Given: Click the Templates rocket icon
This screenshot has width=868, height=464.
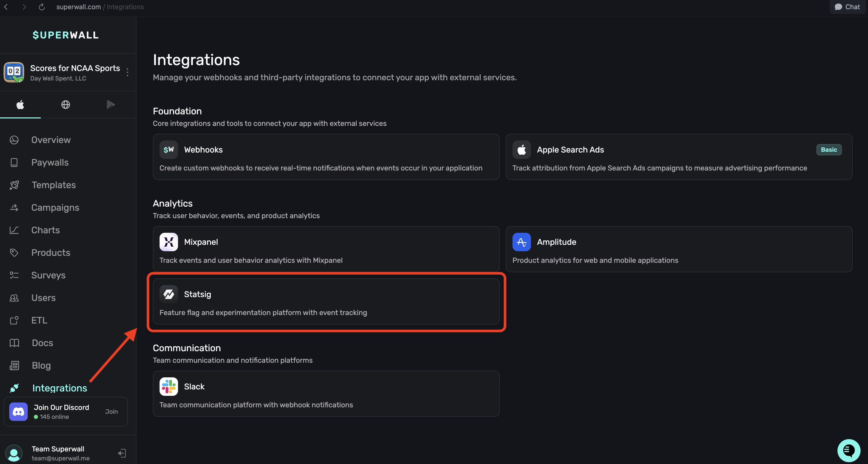Looking at the screenshot, I should point(14,185).
